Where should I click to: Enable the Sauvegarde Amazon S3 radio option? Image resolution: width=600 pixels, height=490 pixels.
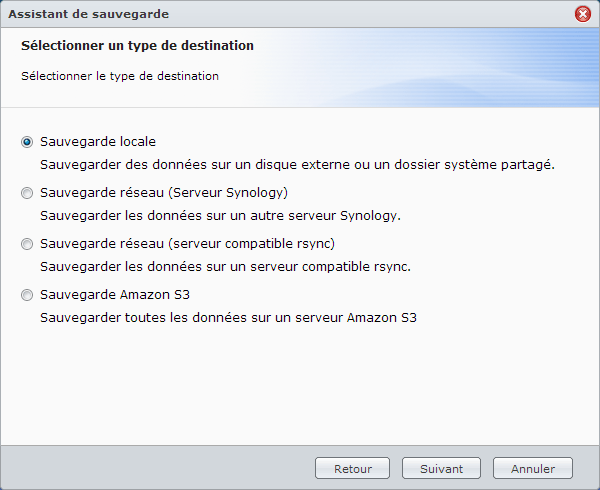tap(27, 295)
